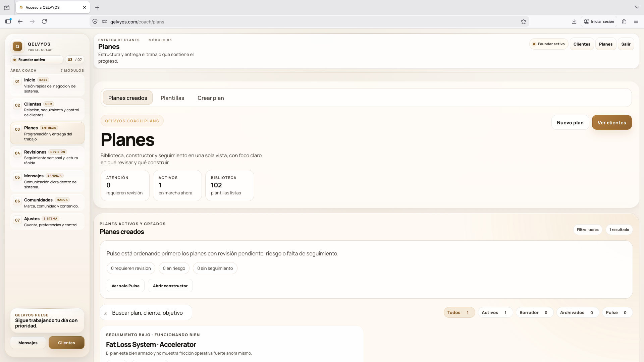
Task: Open the extensions puzzle icon
Action: tap(624, 21)
